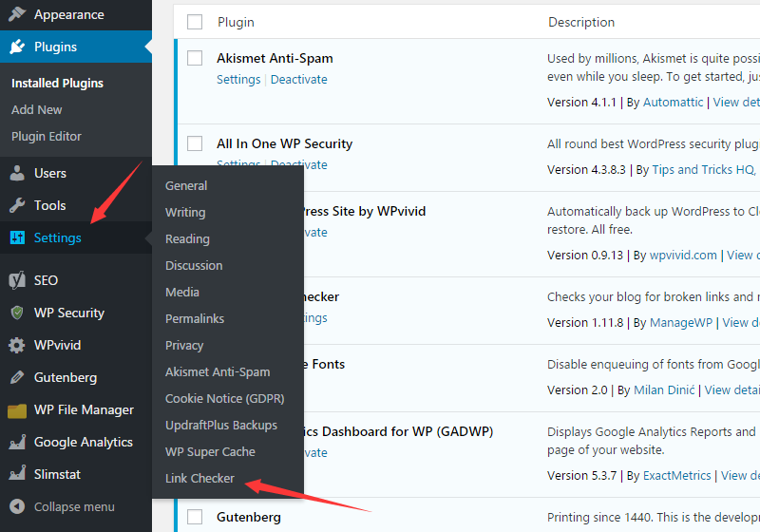Click the WP Security shield icon
This screenshot has height=532, width=760.
(17, 313)
